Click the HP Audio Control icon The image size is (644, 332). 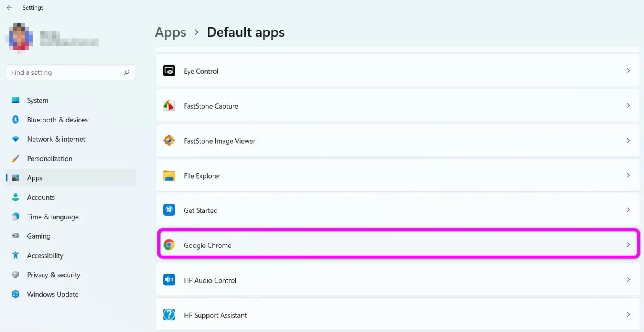[x=169, y=280]
